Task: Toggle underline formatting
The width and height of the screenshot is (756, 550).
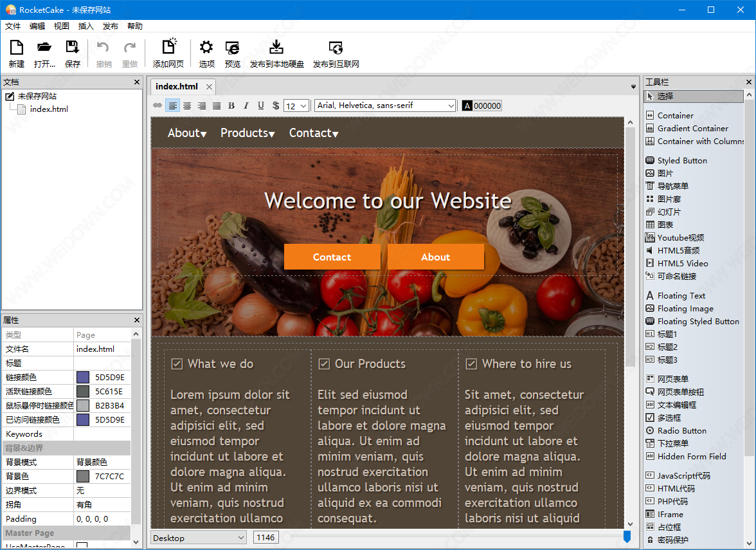Action: tap(261, 105)
